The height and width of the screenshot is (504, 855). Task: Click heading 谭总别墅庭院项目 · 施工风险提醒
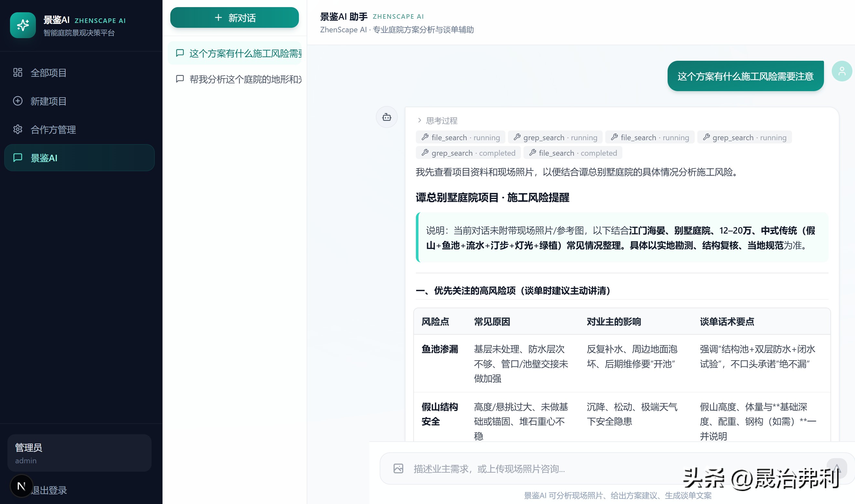492,197
